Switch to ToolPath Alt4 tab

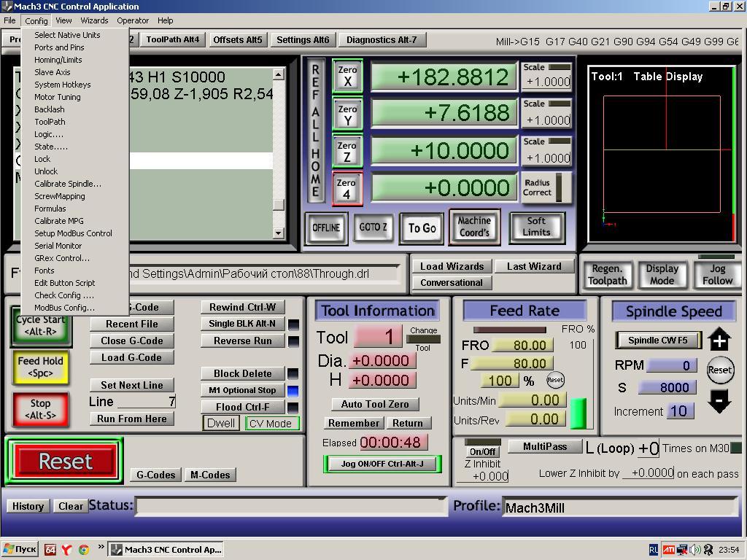[x=172, y=39]
